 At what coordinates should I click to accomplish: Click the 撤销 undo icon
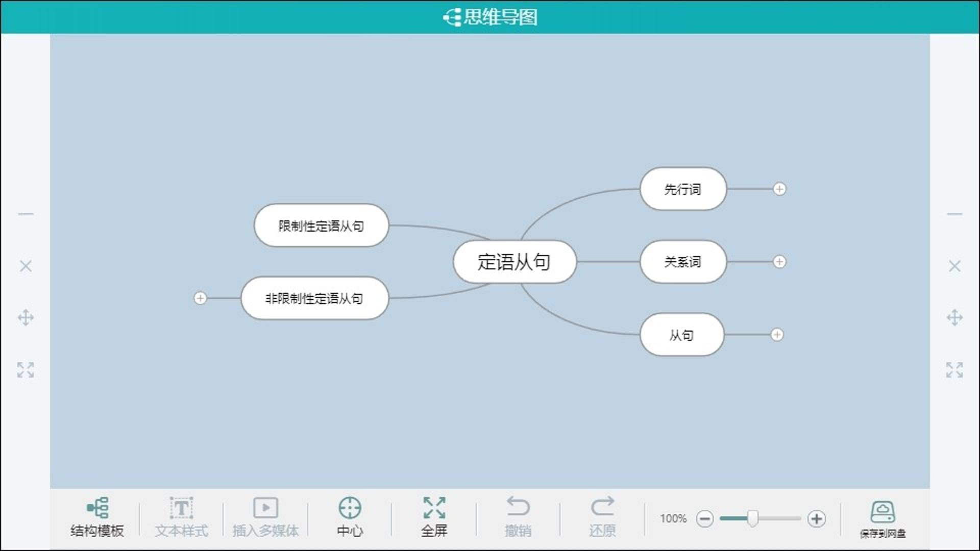(518, 507)
